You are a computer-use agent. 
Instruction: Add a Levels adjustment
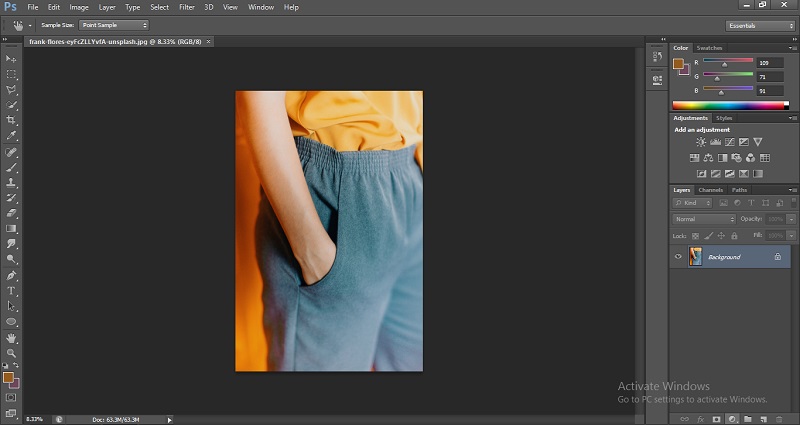715,142
